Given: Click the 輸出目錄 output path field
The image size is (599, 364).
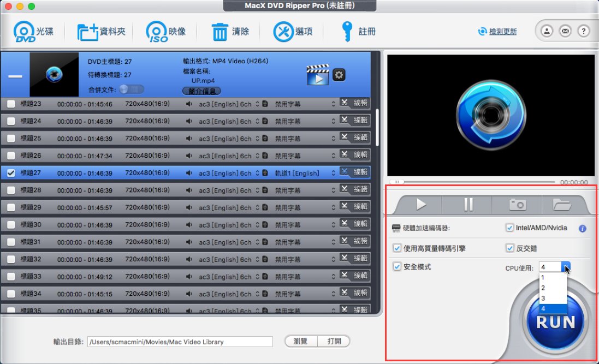Looking at the screenshot, I should point(180,342).
